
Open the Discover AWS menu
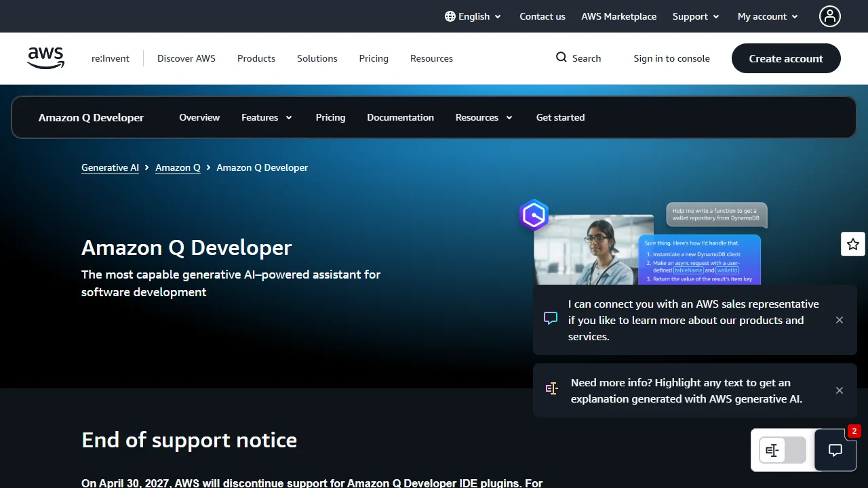pos(186,58)
